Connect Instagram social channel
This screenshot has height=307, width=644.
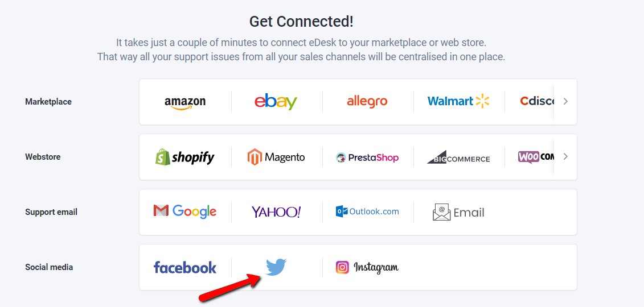point(367,267)
